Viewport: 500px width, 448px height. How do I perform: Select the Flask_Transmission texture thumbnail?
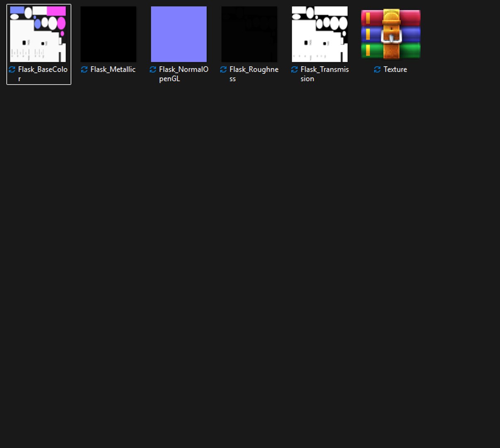tap(320, 34)
